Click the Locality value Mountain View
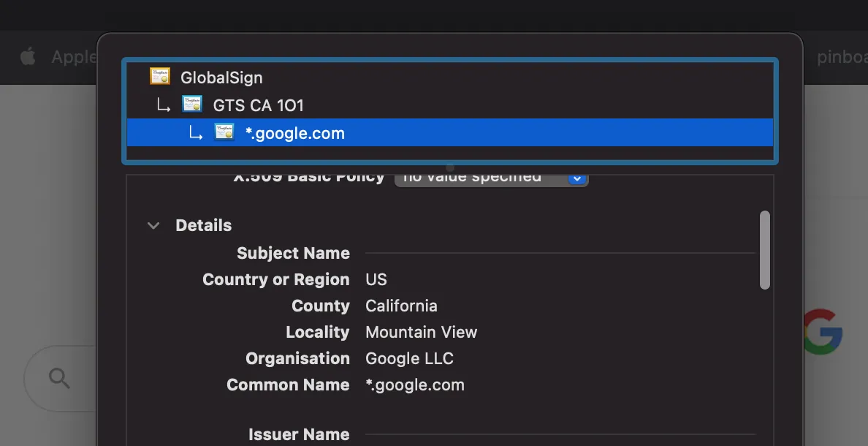The width and height of the screenshot is (868, 446). [x=422, y=332]
